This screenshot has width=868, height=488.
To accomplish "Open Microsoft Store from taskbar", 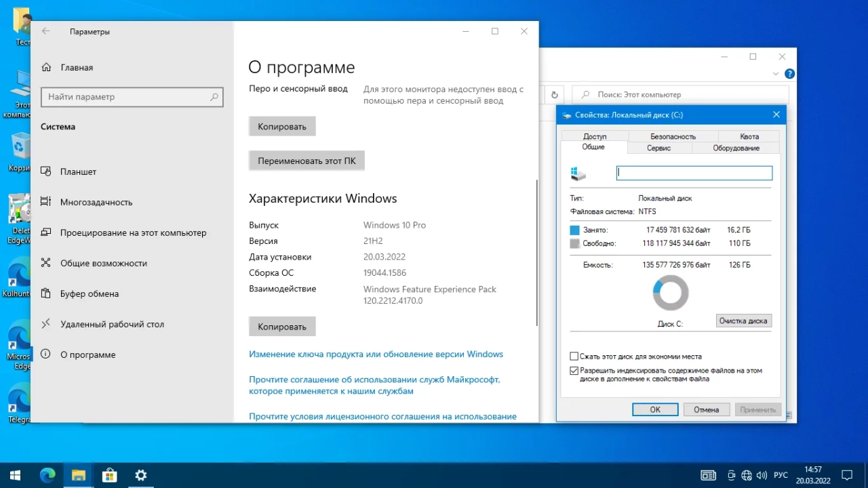I will (x=110, y=475).
